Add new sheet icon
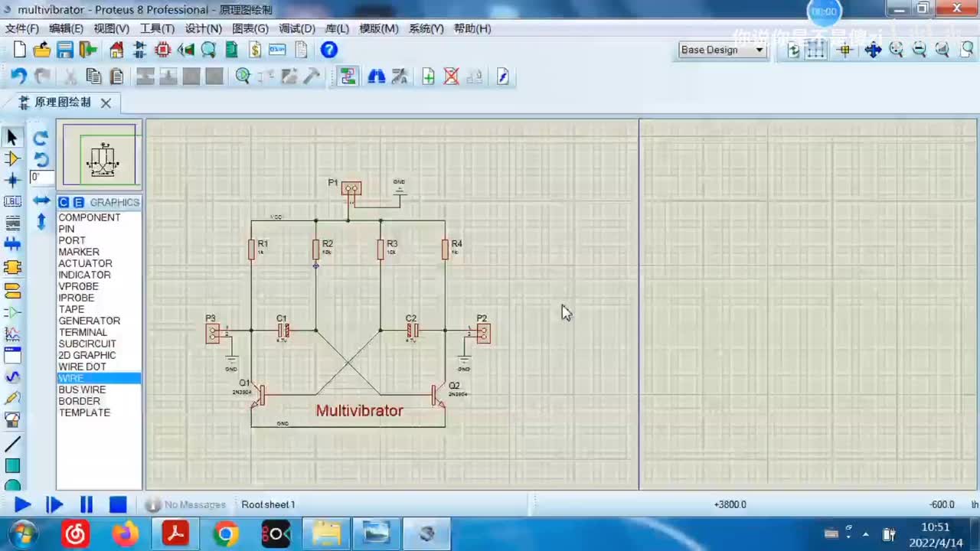Viewport: 980px width, 551px height. click(x=429, y=77)
